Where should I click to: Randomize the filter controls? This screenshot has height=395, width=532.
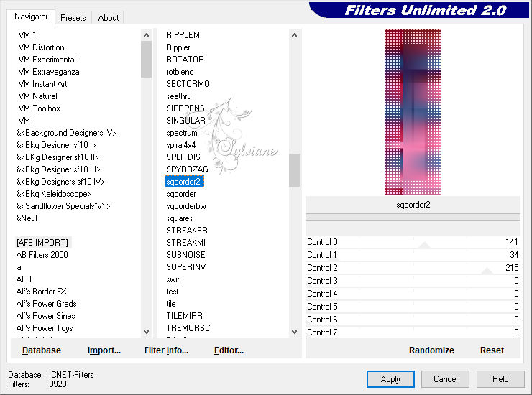click(431, 350)
